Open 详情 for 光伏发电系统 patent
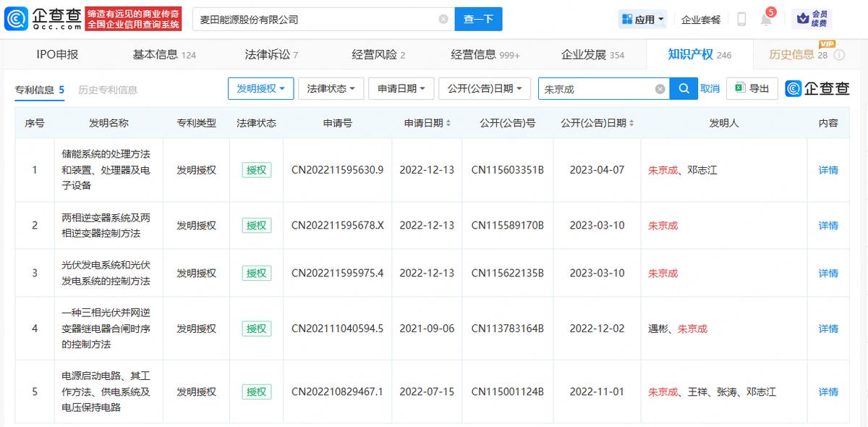Screen dimensions: 868x427 [828, 273]
